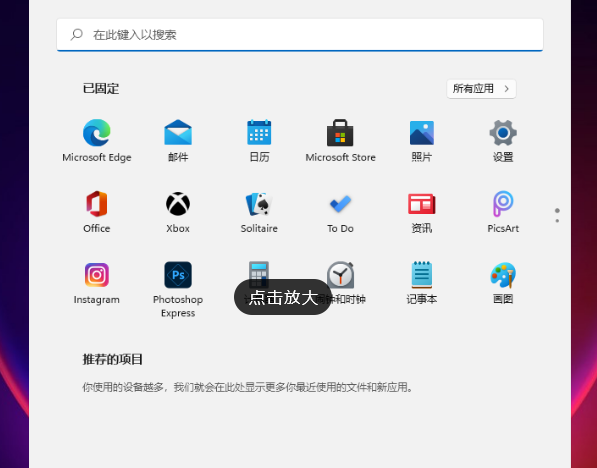This screenshot has width=597, height=468.
Task: Open the 所有应用 all apps list
Action: coord(481,89)
